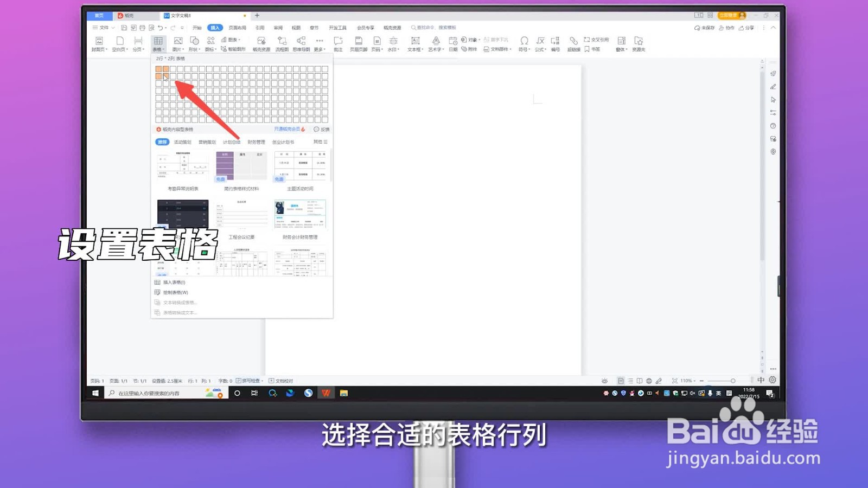
Task: Add a 书签 bookmark
Action: [x=592, y=49]
